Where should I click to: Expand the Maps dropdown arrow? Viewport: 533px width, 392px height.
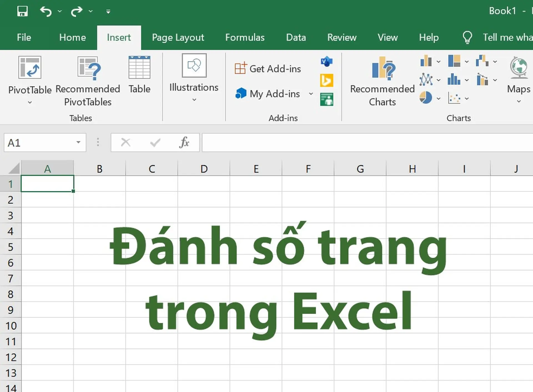coord(519,102)
